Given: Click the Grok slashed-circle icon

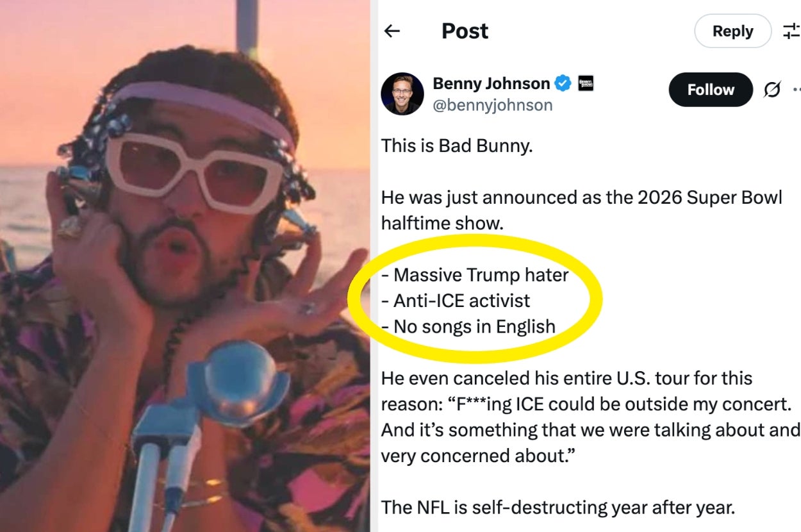Looking at the screenshot, I should [x=772, y=90].
